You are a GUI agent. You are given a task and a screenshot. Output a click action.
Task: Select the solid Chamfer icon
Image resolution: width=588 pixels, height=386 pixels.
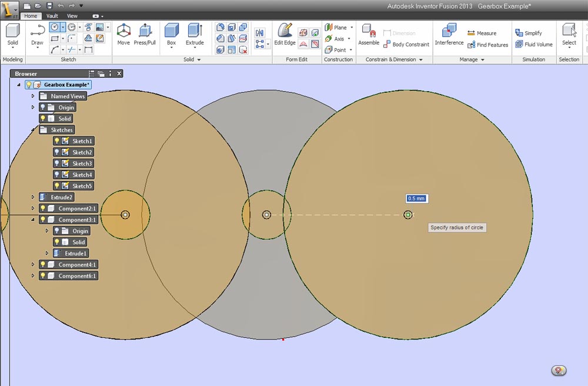coord(220,39)
